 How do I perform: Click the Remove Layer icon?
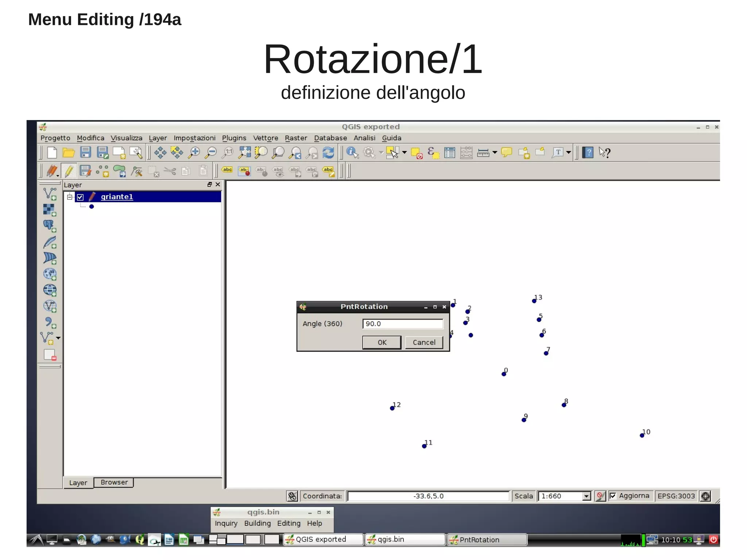pos(50,355)
